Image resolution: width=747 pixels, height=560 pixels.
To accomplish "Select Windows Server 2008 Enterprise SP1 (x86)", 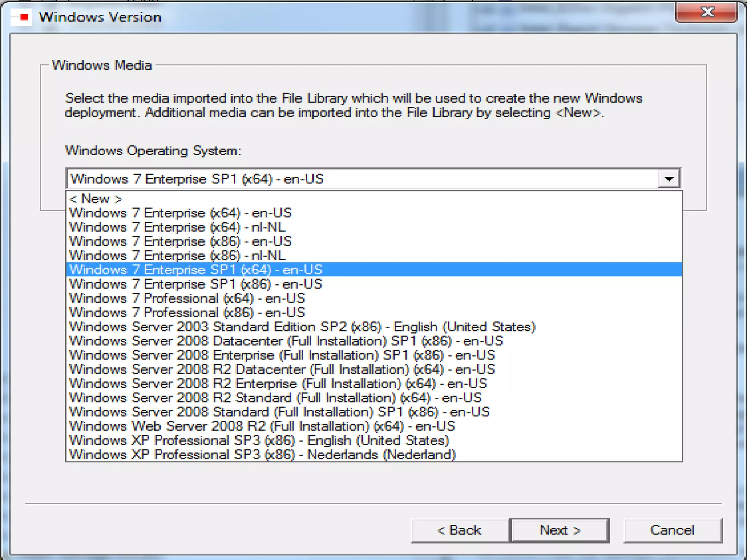I will [x=374, y=355].
